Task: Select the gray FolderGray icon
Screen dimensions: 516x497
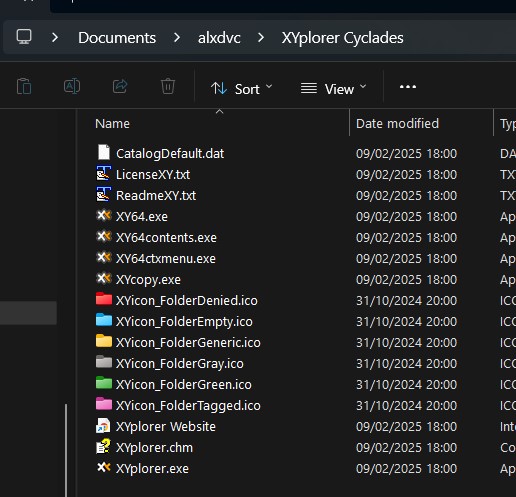Action: [104, 362]
